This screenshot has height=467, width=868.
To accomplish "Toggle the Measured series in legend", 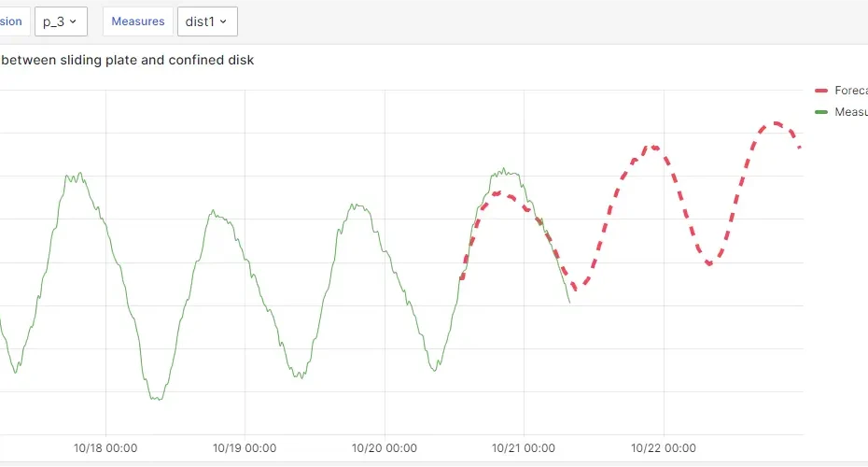I will coord(851,112).
